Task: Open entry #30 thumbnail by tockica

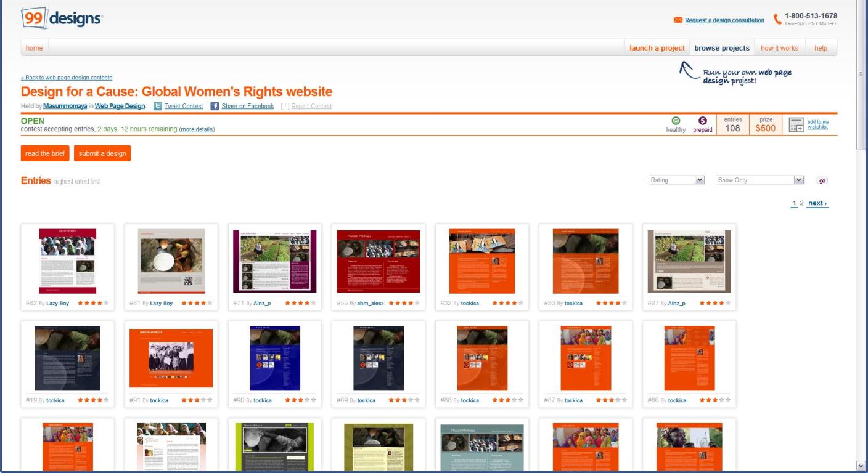Action: click(586, 261)
